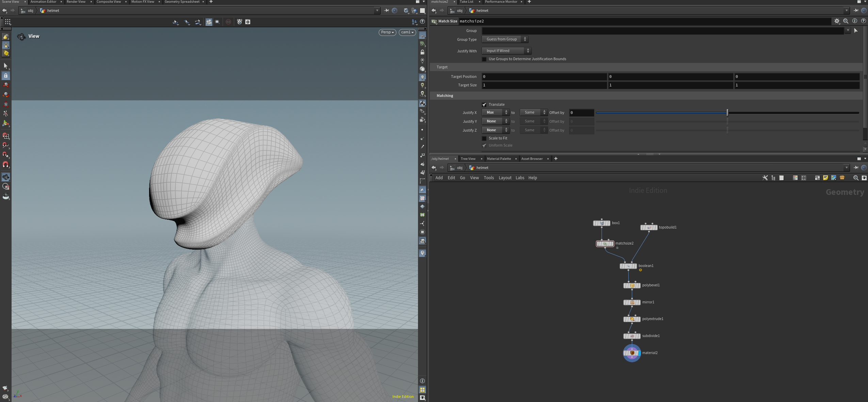This screenshot has height=402, width=868.
Task: Enable the Scale to Fit checkbox
Action: pyautogui.click(x=484, y=138)
